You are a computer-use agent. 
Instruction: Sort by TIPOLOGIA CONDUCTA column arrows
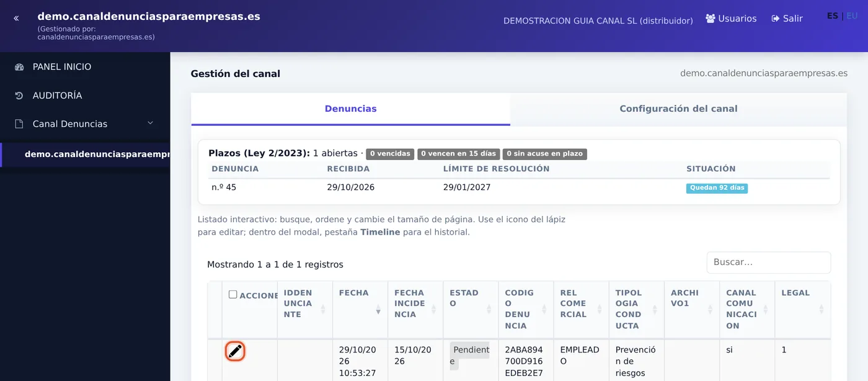point(654,309)
